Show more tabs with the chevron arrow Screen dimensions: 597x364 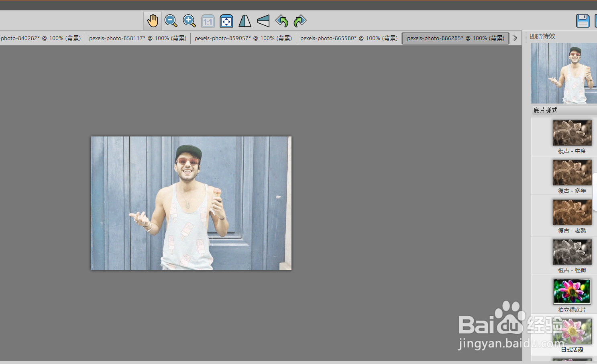(515, 38)
